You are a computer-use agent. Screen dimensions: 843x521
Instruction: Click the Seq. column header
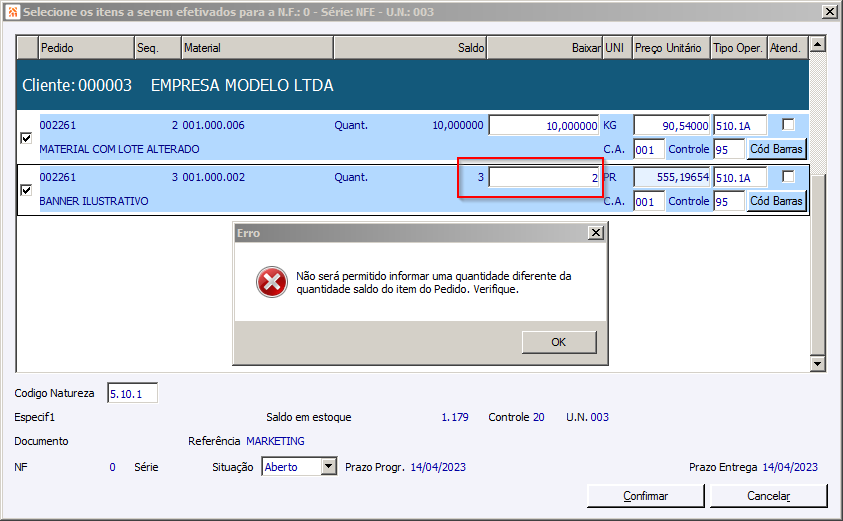click(x=158, y=47)
